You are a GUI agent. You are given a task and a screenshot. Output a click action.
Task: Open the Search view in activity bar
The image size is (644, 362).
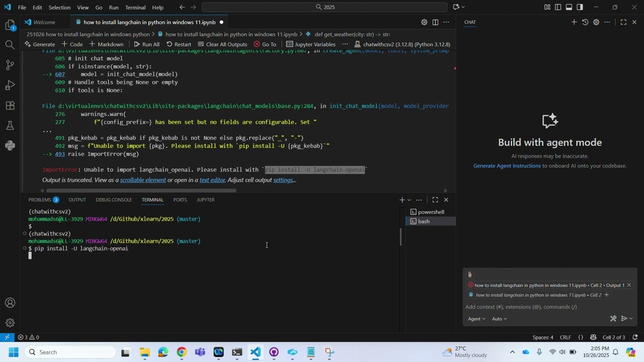pos(10,45)
